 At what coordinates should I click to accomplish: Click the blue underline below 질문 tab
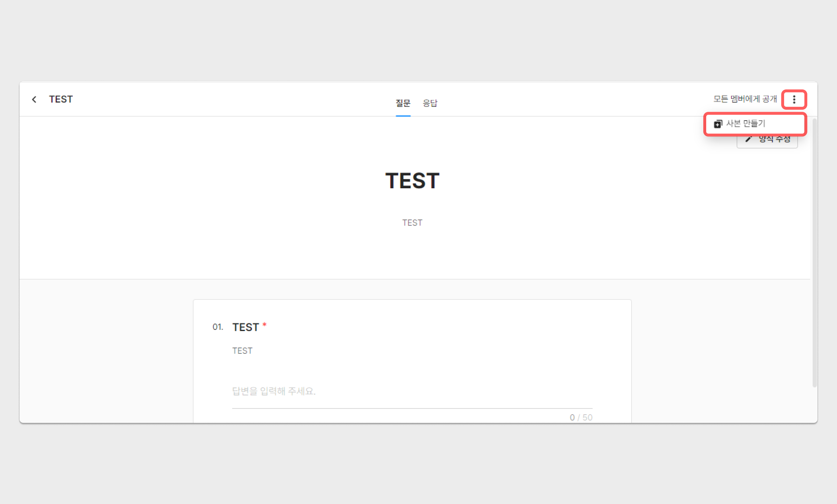tap(403, 116)
